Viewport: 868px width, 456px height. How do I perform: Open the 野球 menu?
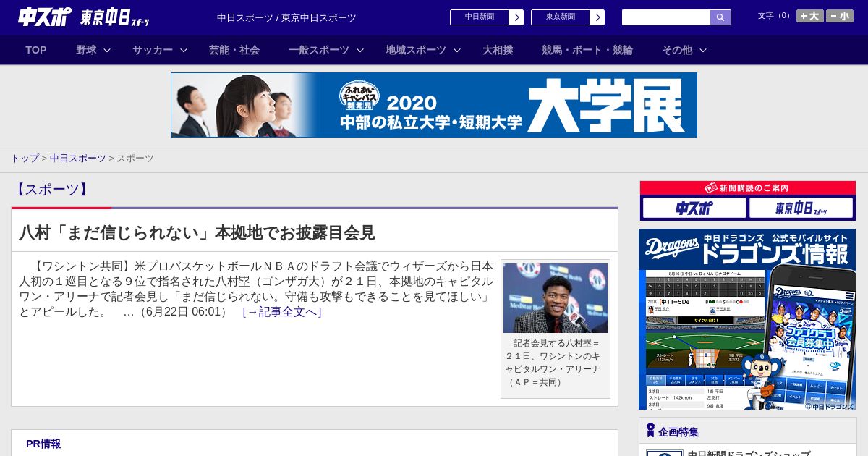(x=86, y=50)
